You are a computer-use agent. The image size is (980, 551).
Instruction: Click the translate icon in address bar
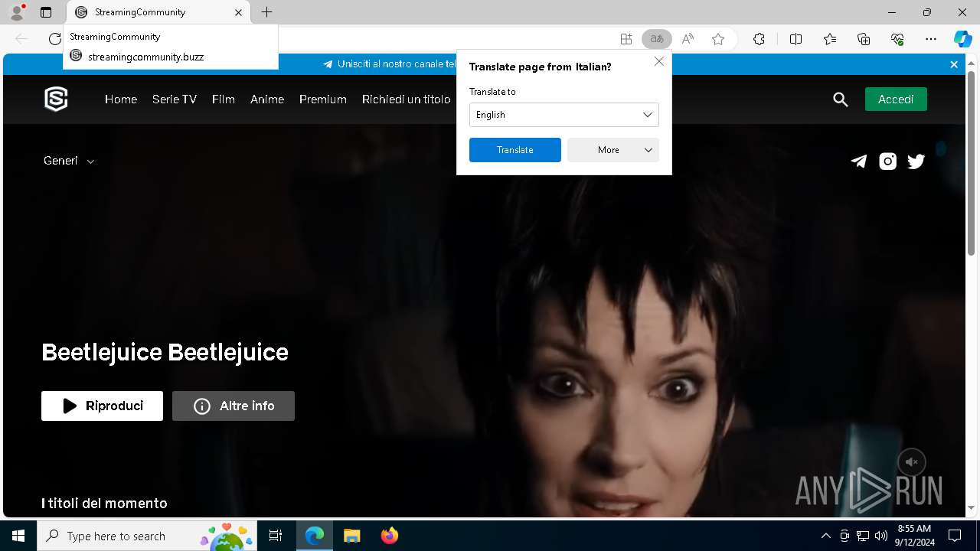pyautogui.click(x=656, y=39)
